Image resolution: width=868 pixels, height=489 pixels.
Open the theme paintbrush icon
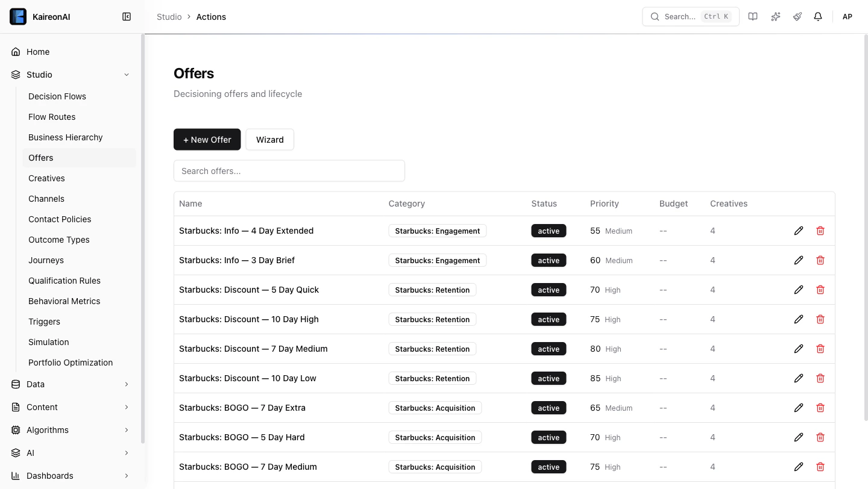tap(797, 16)
